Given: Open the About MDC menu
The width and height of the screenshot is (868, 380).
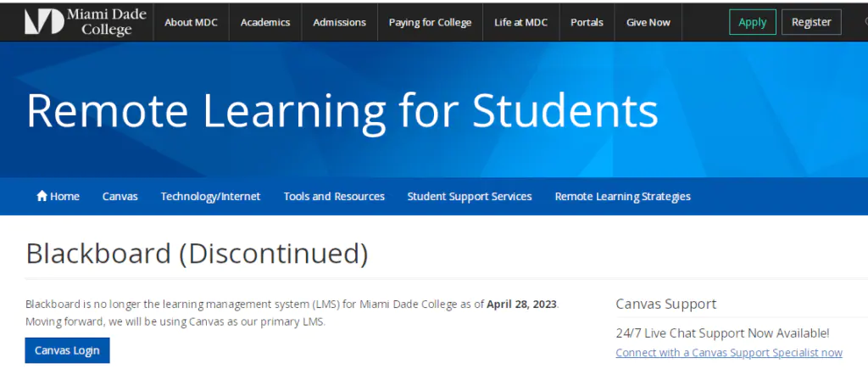Looking at the screenshot, I should (191, 22).
